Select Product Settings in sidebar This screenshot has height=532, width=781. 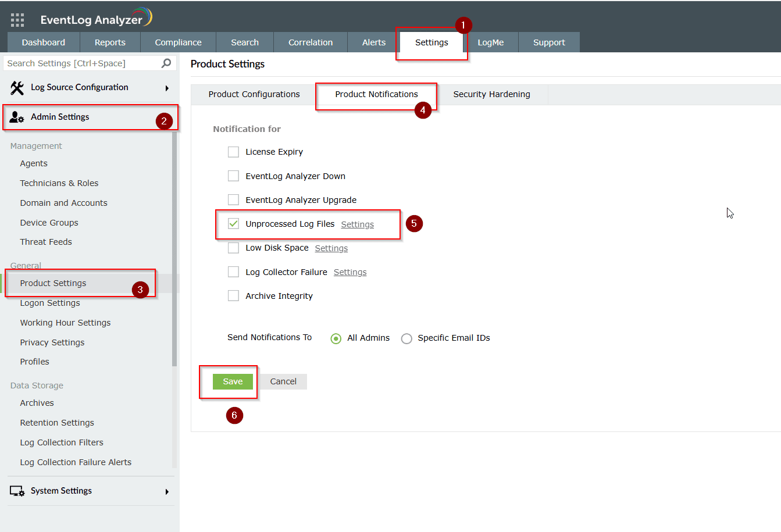tap(53, 283)
